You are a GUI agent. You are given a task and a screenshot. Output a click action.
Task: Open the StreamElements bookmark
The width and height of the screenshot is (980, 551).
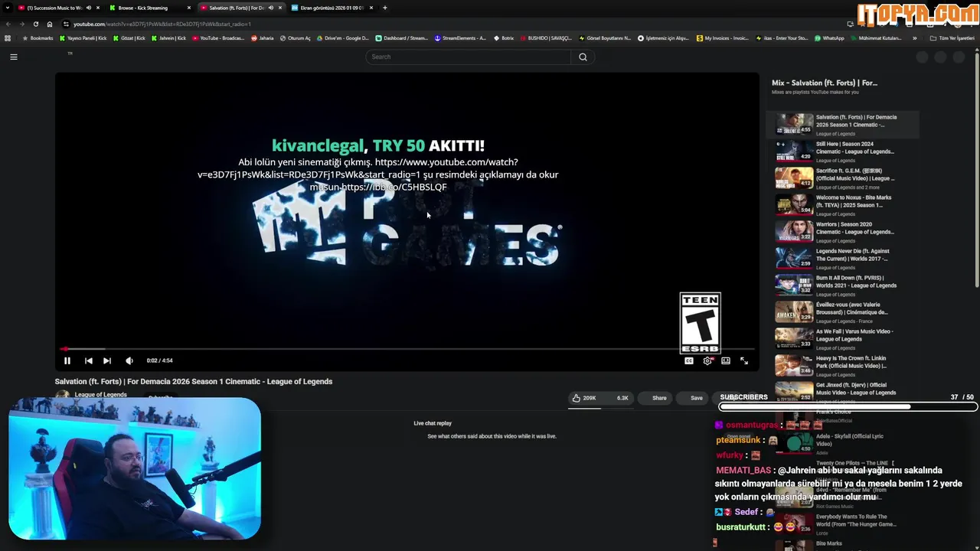pos(460,37)
